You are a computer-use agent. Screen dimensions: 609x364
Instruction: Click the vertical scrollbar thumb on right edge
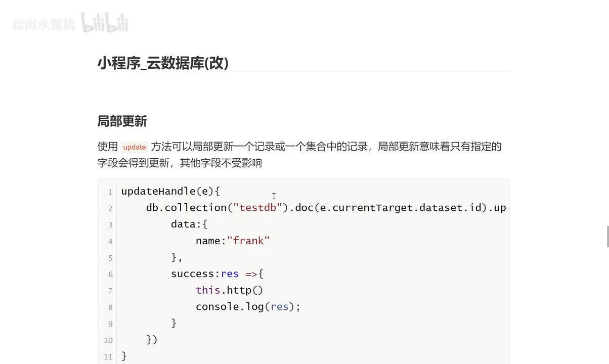tap(607, 237)
